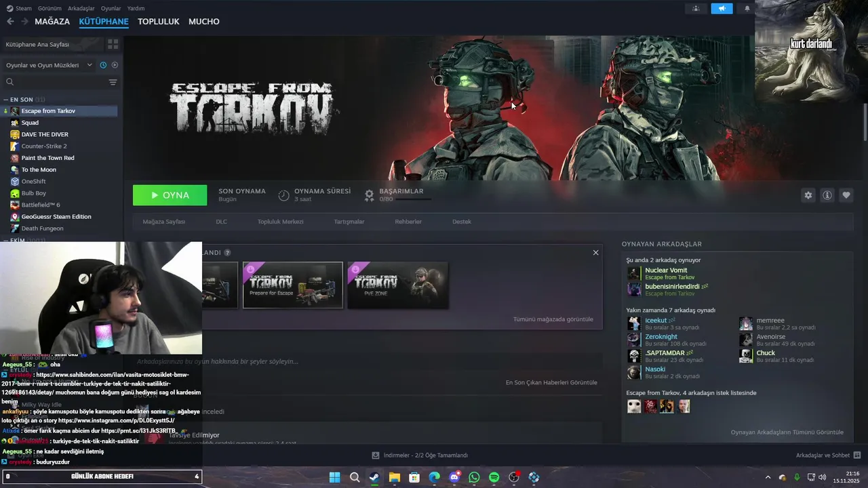Close the DLC banner with X
Screen dimensions: 868x488
coord(595,253)
